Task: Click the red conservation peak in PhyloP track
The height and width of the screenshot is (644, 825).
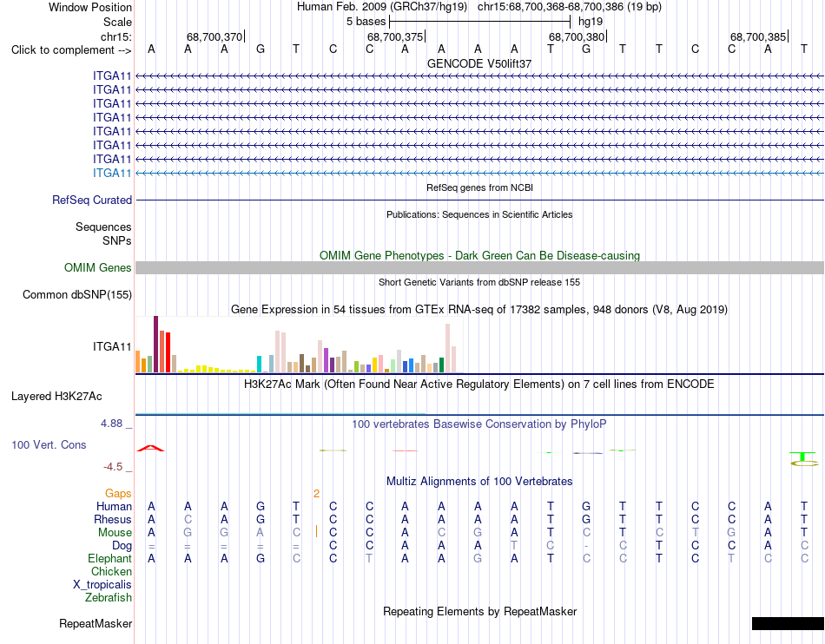Action: coord(150,448)
